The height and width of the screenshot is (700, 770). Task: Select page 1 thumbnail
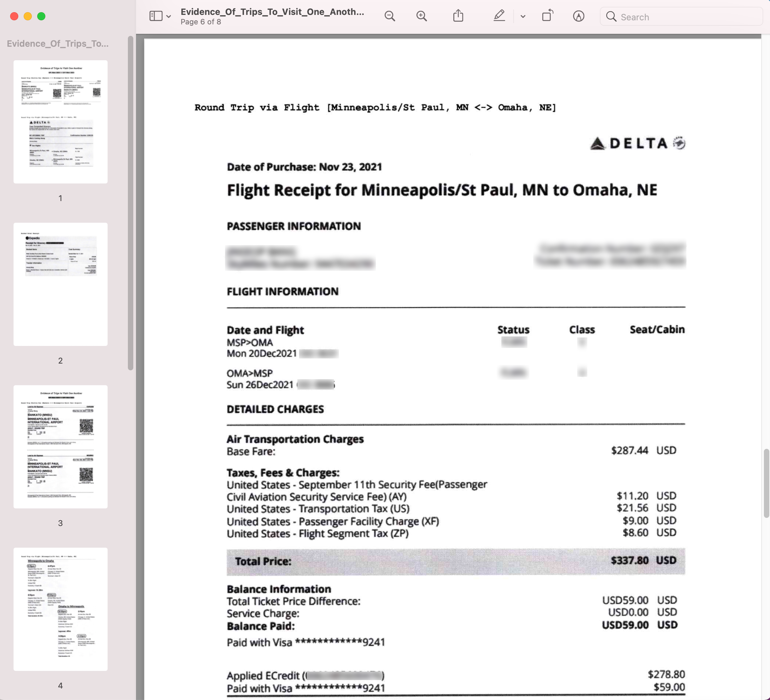(x=60, y=122)
